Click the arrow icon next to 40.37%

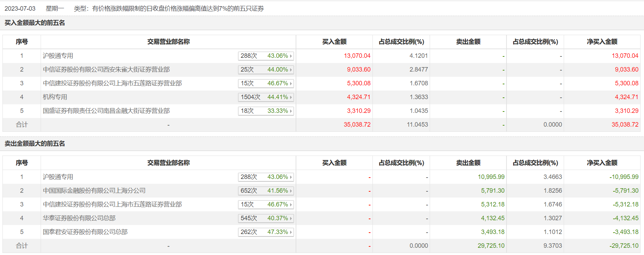pos(291,219)
